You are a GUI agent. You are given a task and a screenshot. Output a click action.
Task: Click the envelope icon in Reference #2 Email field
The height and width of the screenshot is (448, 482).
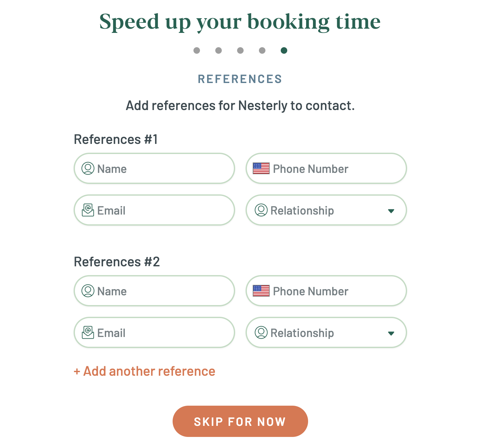(88, 332)
